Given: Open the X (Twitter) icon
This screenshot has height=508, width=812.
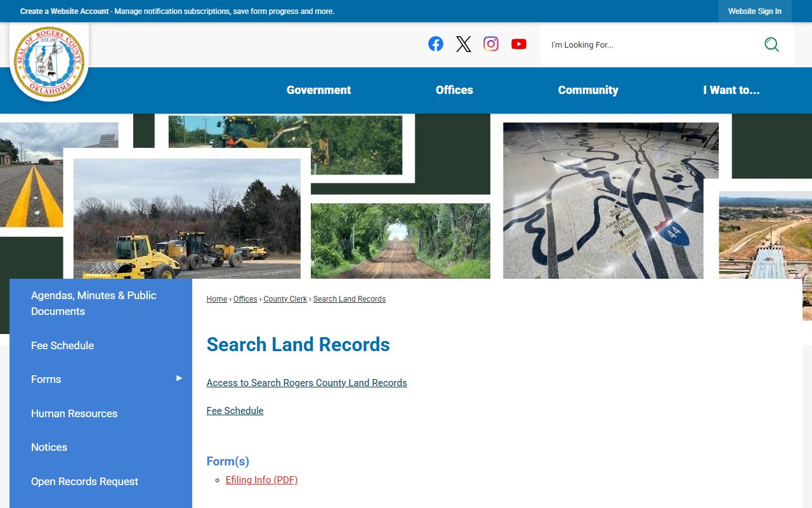Looking at the screenshot, I should [464, 44].
